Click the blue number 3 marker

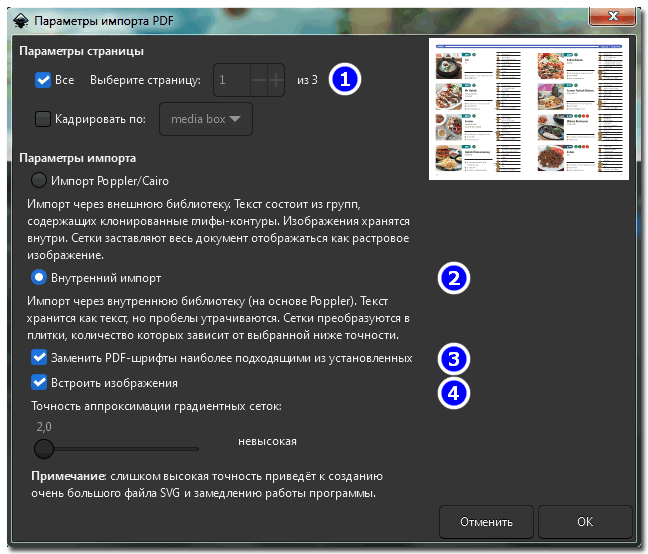click(x=455, y=358)
